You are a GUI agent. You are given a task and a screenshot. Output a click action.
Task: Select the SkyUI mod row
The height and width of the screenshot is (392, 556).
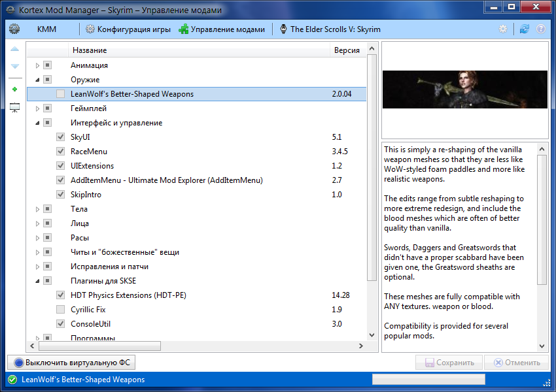197,137
